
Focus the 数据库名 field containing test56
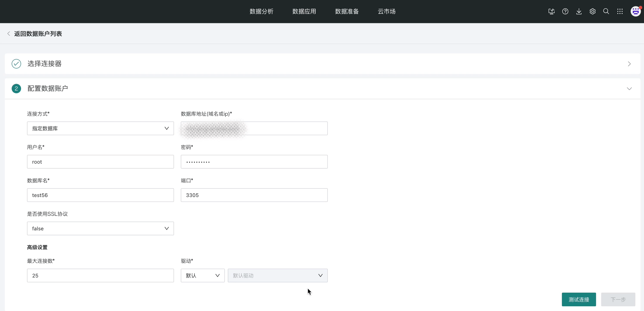point(100,195)
